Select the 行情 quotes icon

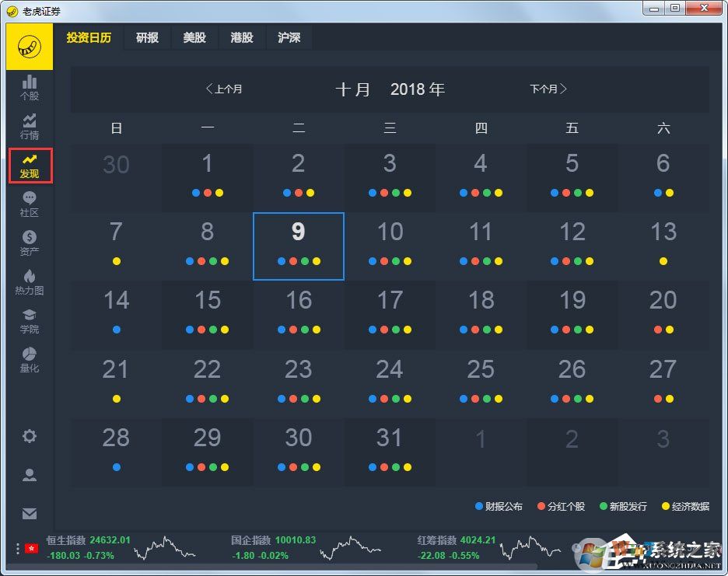pos(29,126)
